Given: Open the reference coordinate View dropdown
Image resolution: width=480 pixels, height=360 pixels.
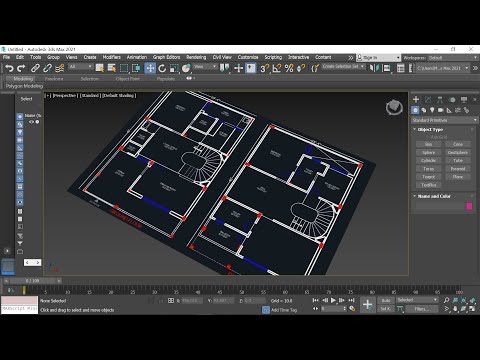Looking at the screenshot, I should tap(205, 67).
